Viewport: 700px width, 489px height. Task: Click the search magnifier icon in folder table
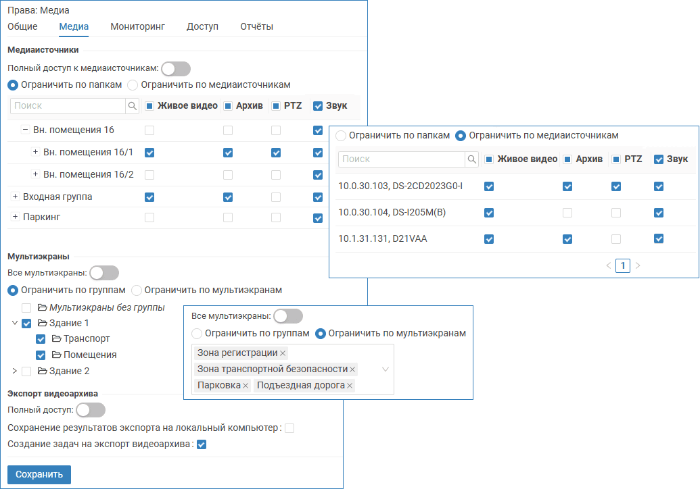[132, 106]
